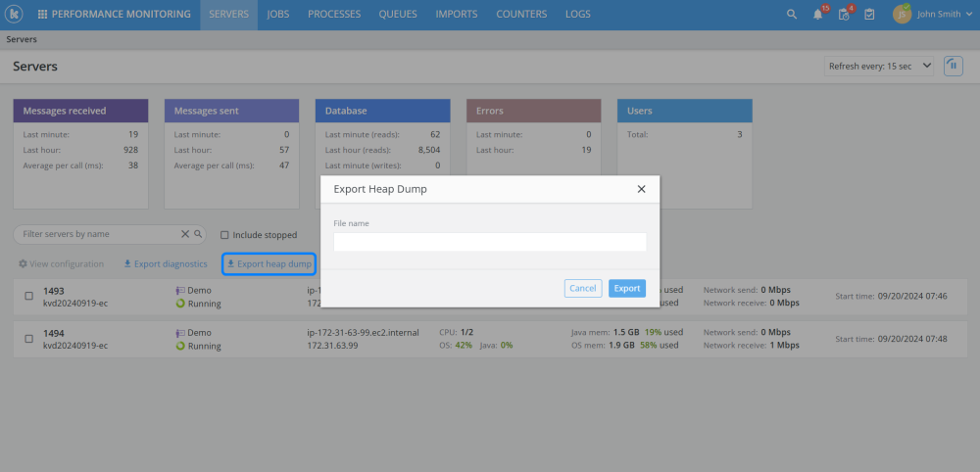Click start time 09/20/2024 07:48
980x472 pixels.
[912, 339]
